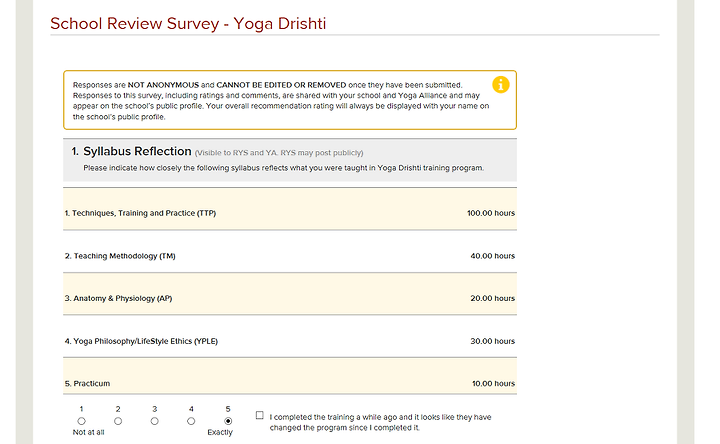Image resolution: width=720 pixels, height=444 pixels.
Task: Click the 'Syllabus Reflection' section title
Action: [x=137, y=151]
